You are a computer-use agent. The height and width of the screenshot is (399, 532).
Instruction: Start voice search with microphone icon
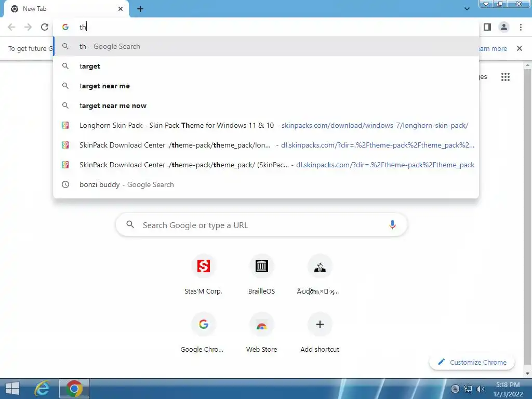pyautogui.click(x=392, y=224)
